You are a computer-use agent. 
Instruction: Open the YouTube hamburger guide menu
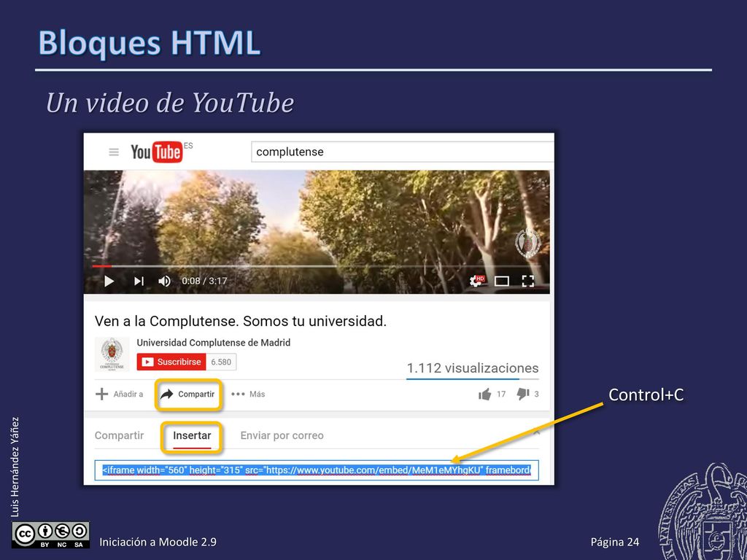point(114,152)
